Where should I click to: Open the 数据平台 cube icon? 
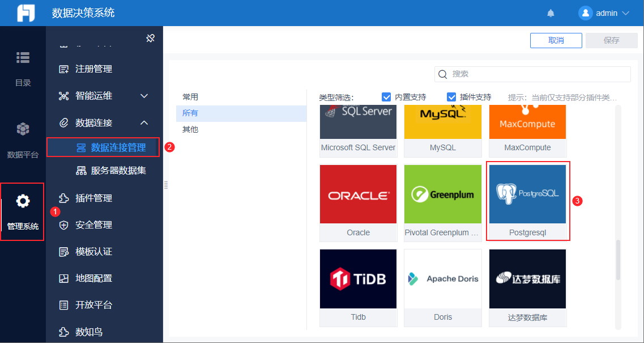(x=23, y=129)
